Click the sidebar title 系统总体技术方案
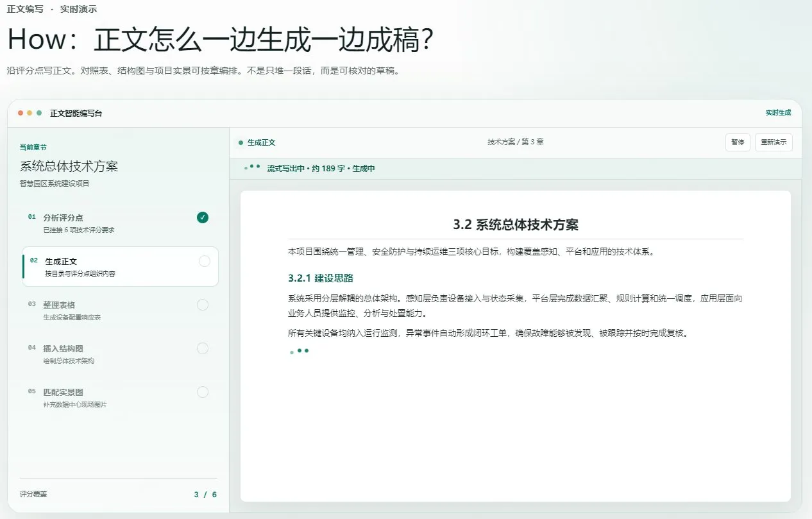 point(69,167)
